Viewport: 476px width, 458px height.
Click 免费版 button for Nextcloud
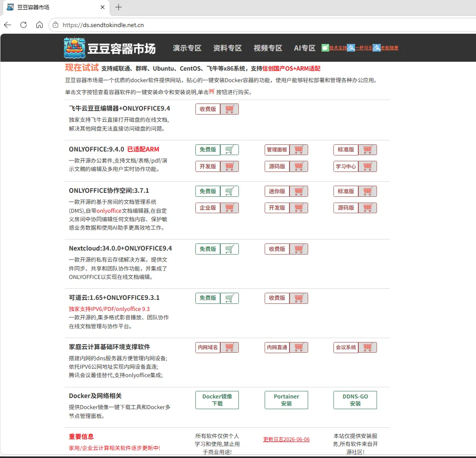[x=208, y=249]
